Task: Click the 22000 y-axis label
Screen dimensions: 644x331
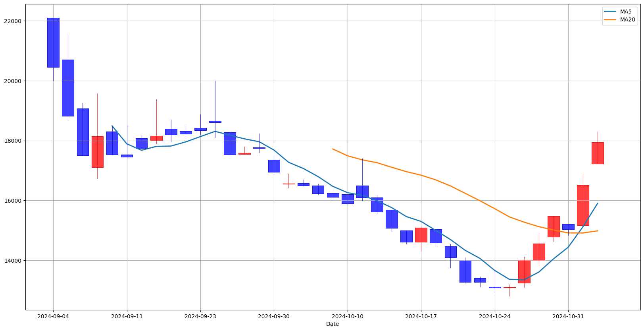Action: tap(13, 21)
